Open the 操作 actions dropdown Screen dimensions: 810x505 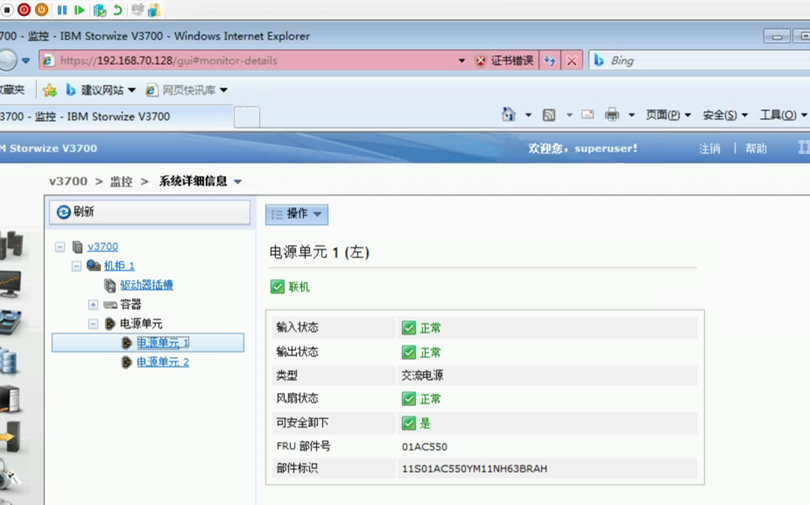(x=297, y=214)
